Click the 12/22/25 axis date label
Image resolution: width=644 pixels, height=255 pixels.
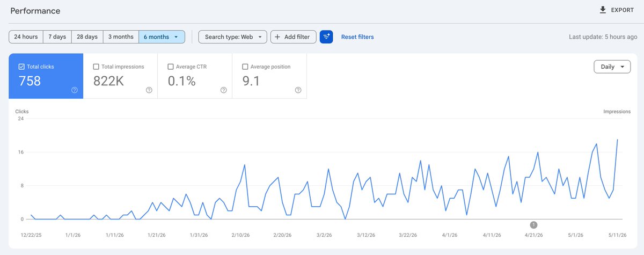31,235
